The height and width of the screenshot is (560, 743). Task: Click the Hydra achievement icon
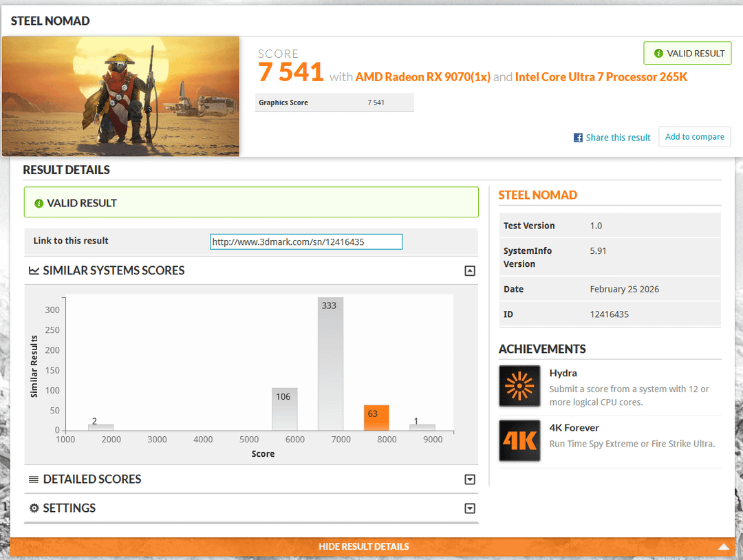[519, 386]
